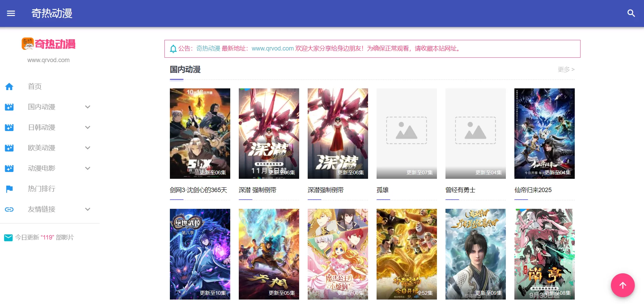Click the www.qrvod.com link in the announcement
The width and height of the screenshot is (644, 304).
pyautogui.click(x=273, y=48)
